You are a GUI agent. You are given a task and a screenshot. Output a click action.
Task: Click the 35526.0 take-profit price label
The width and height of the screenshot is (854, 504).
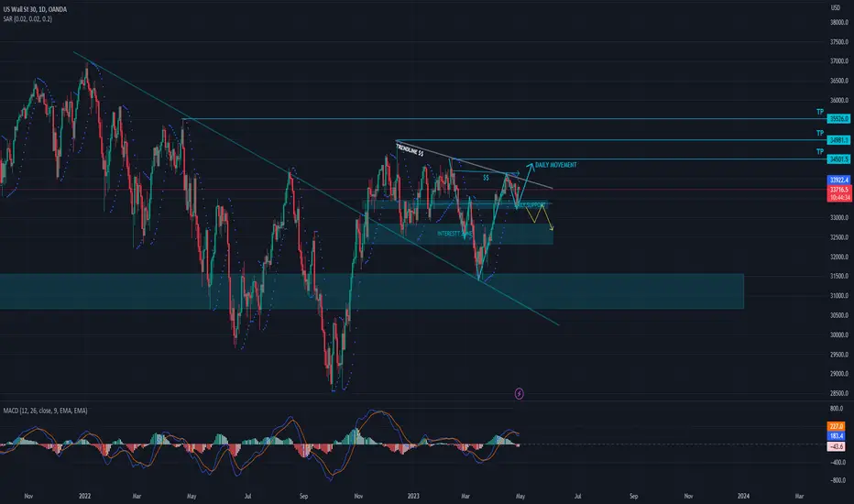pos(838,118)
